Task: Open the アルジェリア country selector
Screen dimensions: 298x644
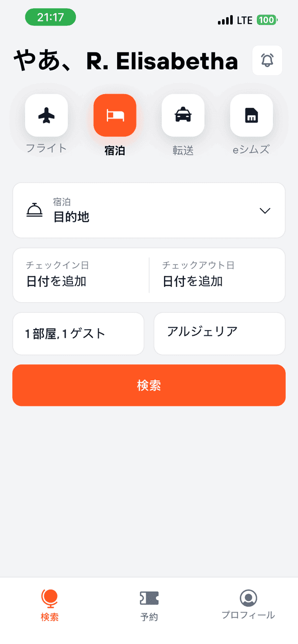Action: click(x=219, y=333)
